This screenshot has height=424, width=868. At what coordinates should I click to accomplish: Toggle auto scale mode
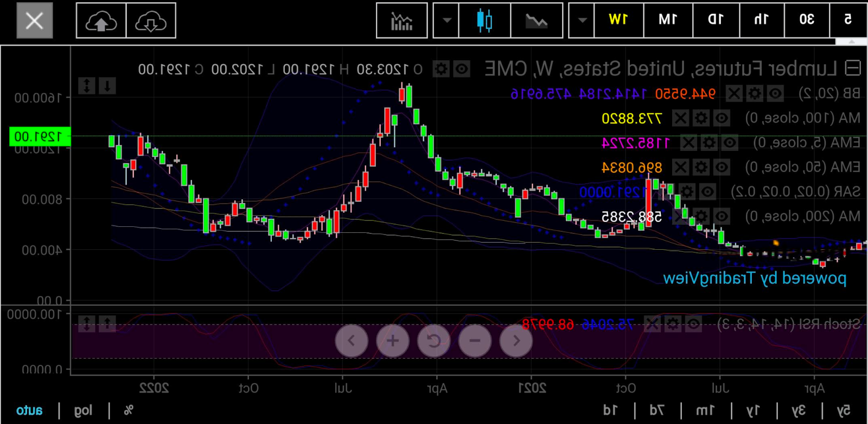tap(29, 410)
